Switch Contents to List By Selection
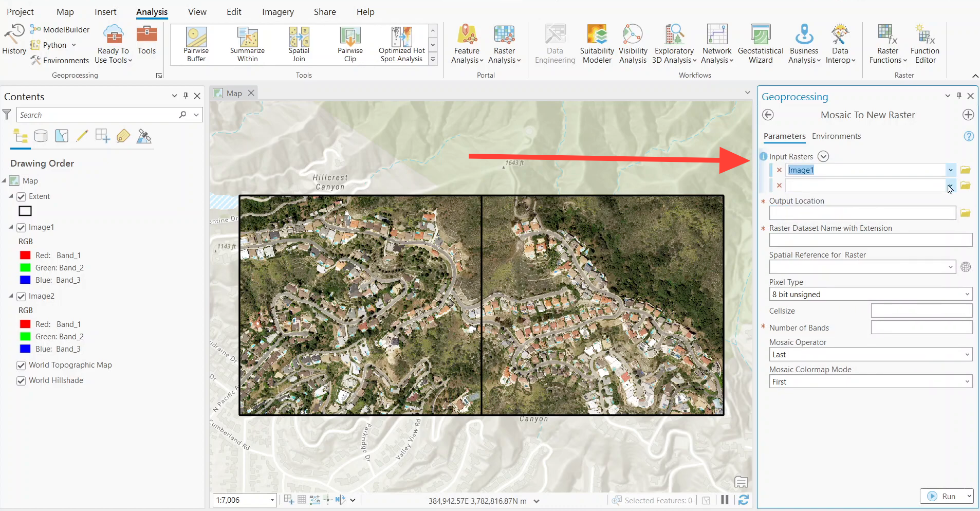 click(x=62, y=136)
